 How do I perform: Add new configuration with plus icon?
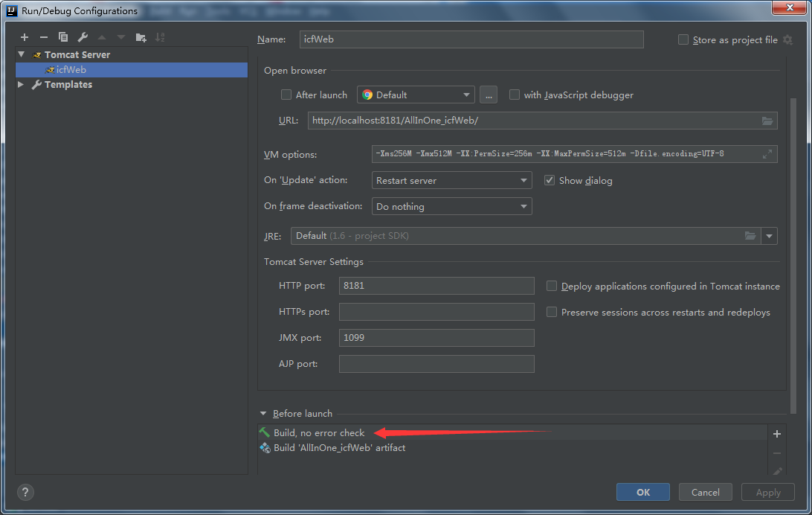(x=25, y=37)
